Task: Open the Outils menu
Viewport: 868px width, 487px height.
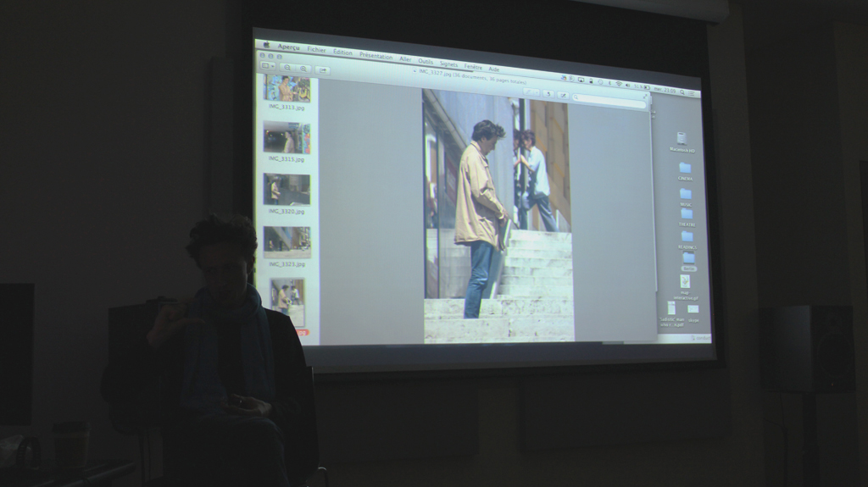Action: coord(426,61)
